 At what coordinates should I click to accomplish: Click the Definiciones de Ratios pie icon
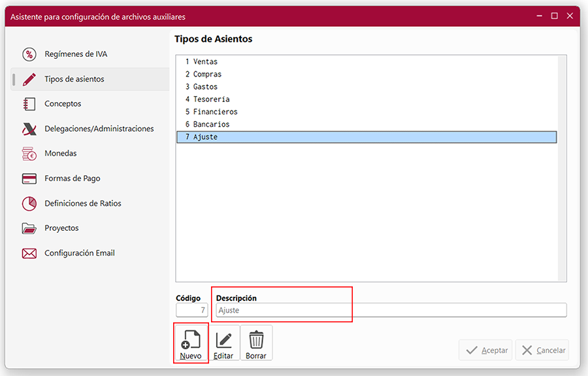coord(29,204)
